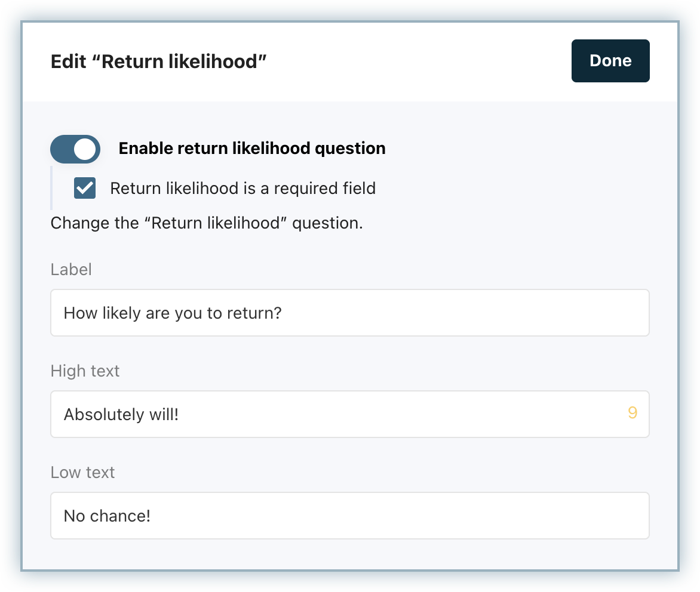
Task: Click the Done button
Action: (610, 61)
